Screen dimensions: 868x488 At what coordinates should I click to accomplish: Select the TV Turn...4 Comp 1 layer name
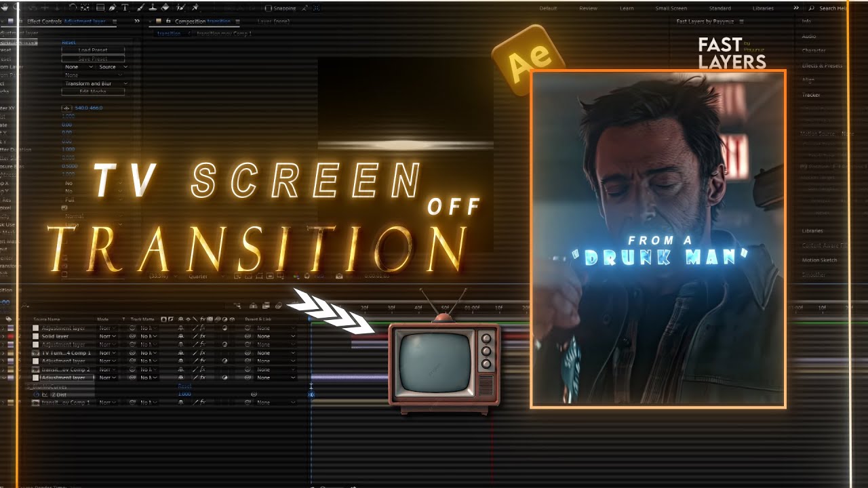tap(66, 353)
